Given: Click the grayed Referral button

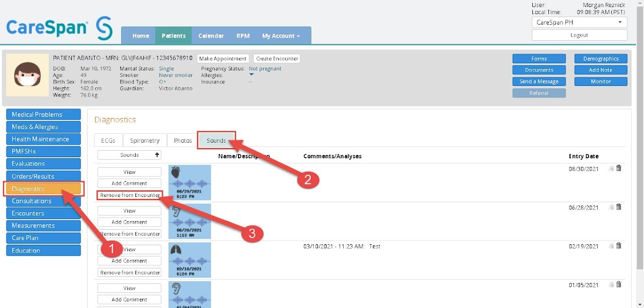Looking at the screenshot, I should pyautogui.click(x=539, y=93).
